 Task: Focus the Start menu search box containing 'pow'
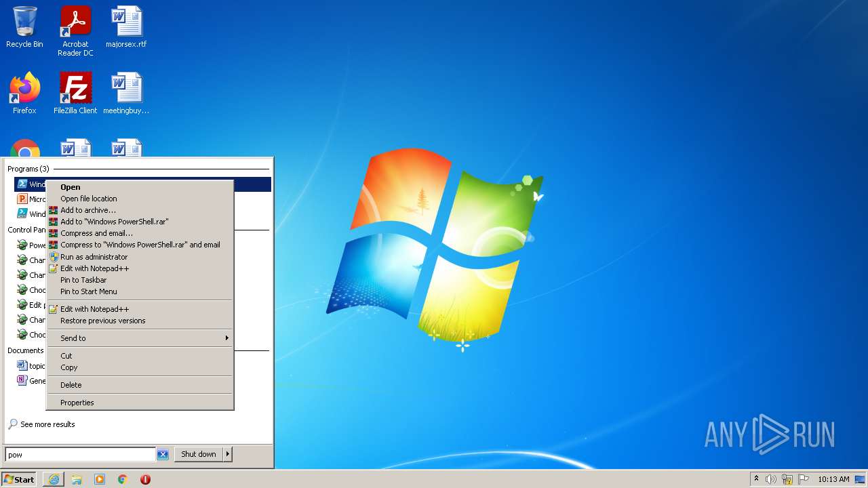click(81, 455)
